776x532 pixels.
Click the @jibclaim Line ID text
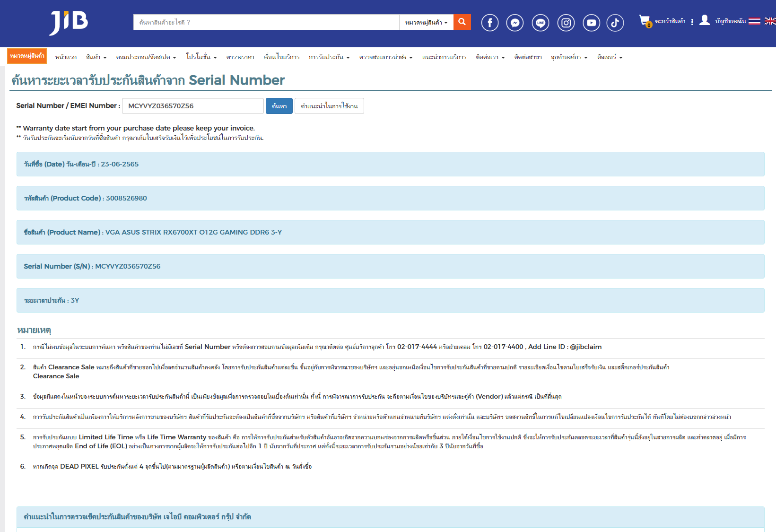(x=585, y=347)
